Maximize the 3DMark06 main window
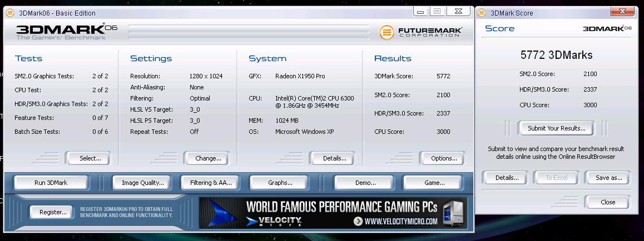Image resolution: width=644 pixels, height=241 pixels. (x=438, y=12)
